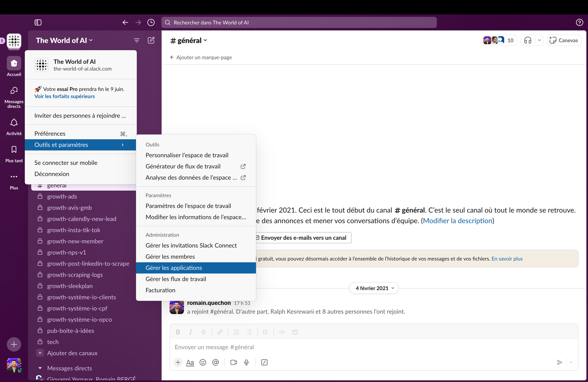The height and width of the screenshot is (382, 588).
Task: Click the help question mark icon
Action: 579,23
